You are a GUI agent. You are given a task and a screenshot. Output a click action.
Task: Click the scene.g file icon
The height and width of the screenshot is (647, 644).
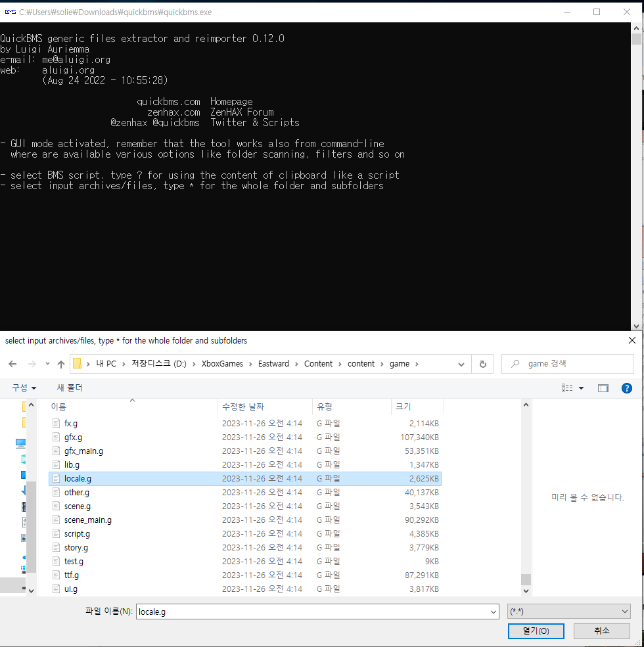coord(56,506)
